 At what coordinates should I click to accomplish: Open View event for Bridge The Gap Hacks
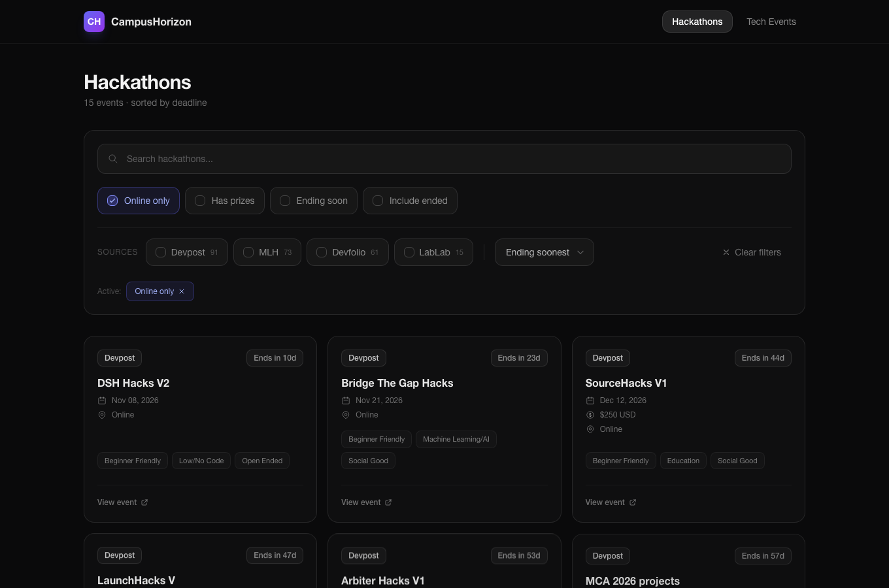(x=366, y=502)
